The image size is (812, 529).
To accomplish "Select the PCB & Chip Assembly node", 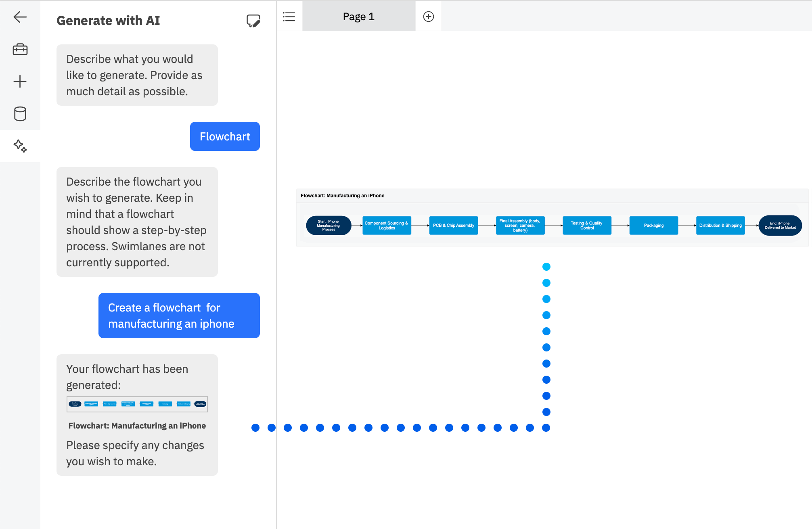I will 453,225.
